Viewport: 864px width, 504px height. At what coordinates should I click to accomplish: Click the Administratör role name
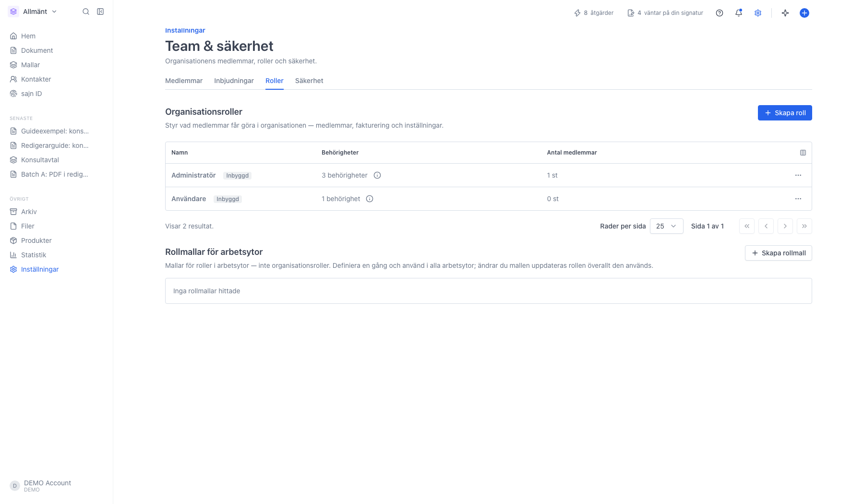193,175
